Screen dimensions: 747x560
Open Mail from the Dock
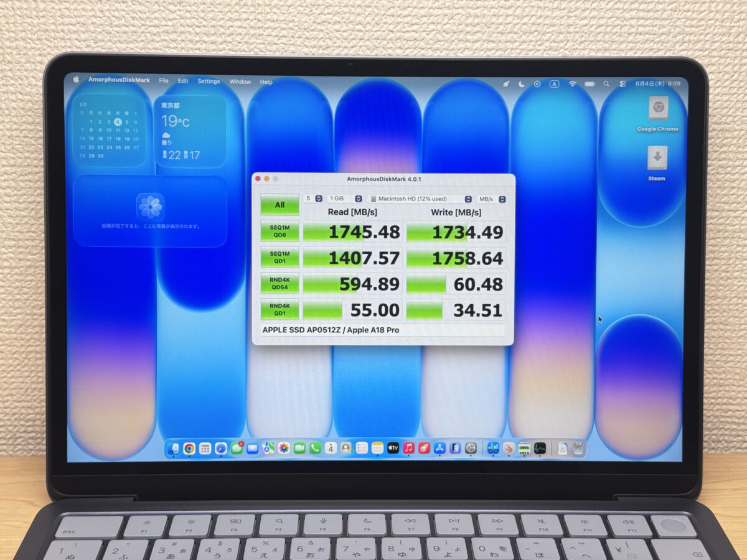point(252,448)
